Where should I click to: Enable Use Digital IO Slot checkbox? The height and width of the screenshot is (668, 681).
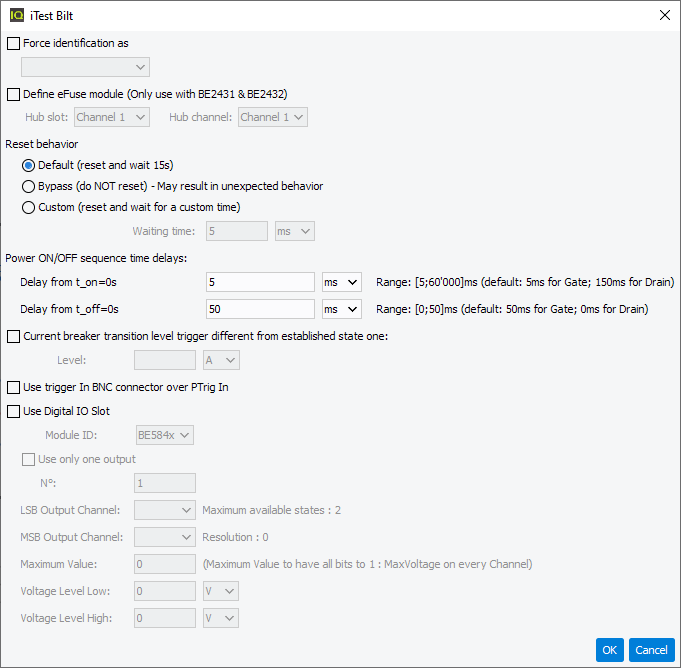coord(13,411)
